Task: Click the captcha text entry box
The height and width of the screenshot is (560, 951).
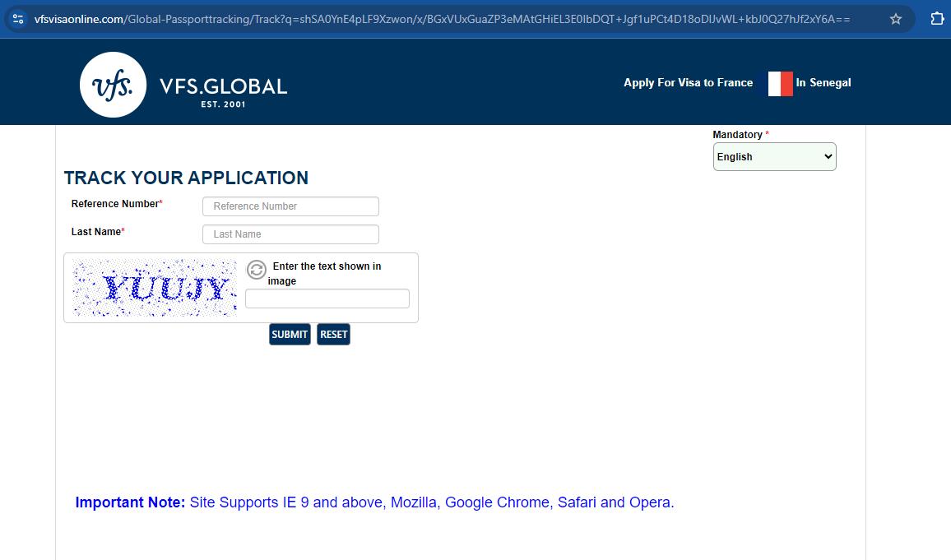Action: click(327, 298)
